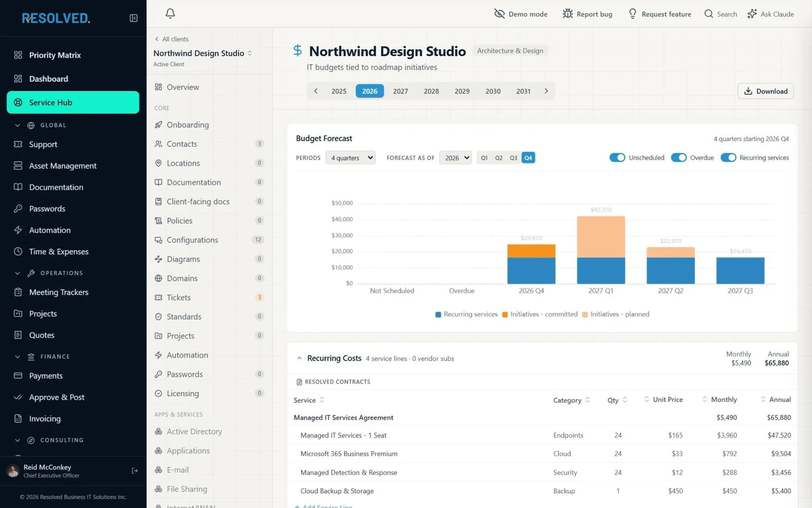Show later years with the right arrow
The height and width of the screenshot is (508, 812).
[546, 91]
